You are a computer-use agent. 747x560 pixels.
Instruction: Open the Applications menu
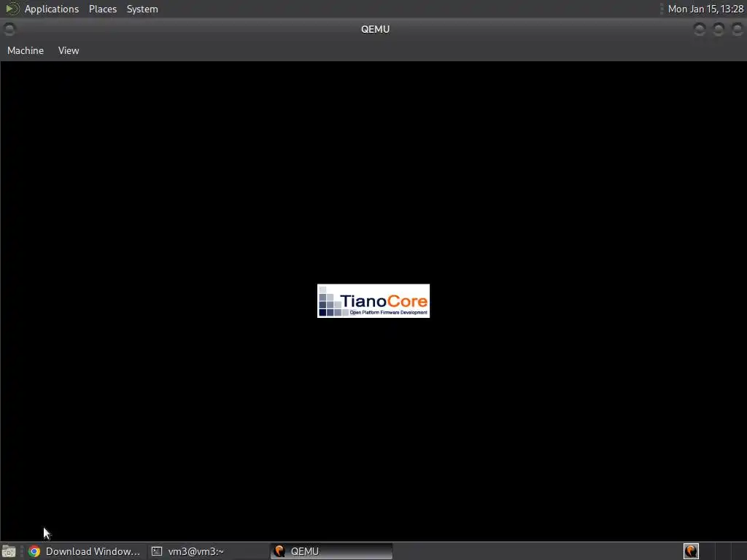[52, 9]
